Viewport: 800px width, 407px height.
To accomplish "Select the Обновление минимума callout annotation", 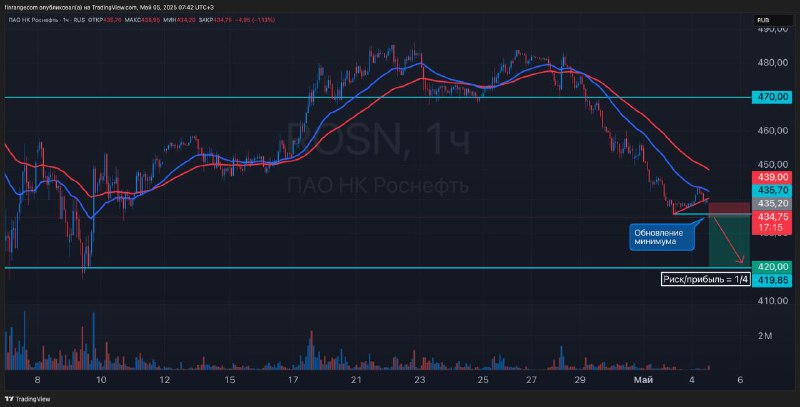I will (x=662, y=237).
